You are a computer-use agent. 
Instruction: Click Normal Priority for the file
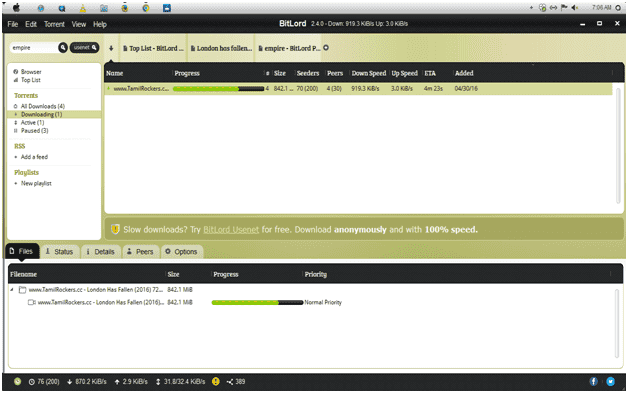coord(323,302)
